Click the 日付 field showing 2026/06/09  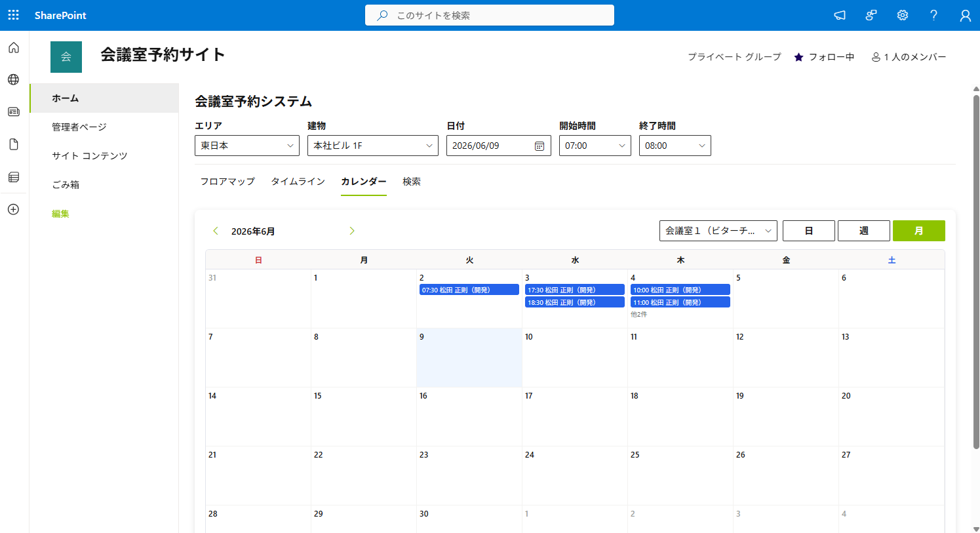(x=499, y=146)
